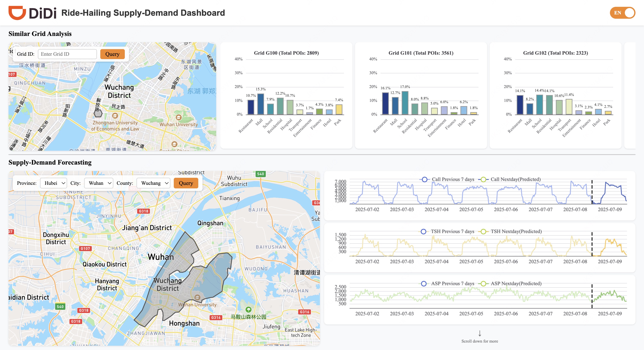Click ASP Nextday(Predicted) legend marker

point(483,284)
